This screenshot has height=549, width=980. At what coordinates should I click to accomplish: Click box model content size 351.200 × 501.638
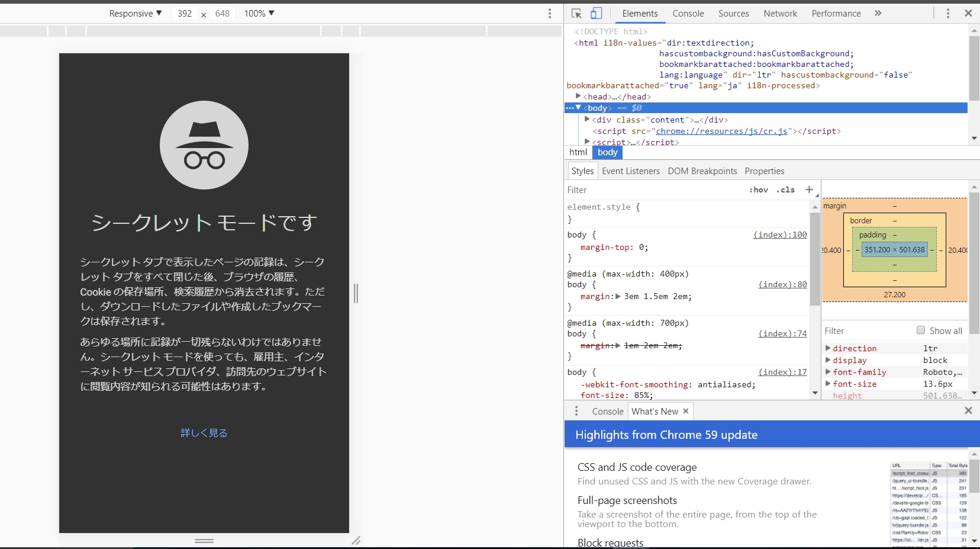coord(894,249)
